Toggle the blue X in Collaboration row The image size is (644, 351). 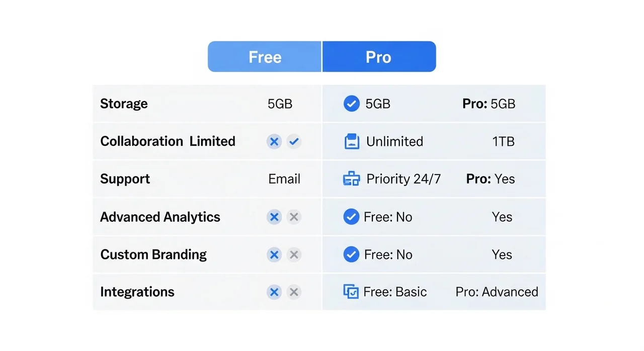274,141
